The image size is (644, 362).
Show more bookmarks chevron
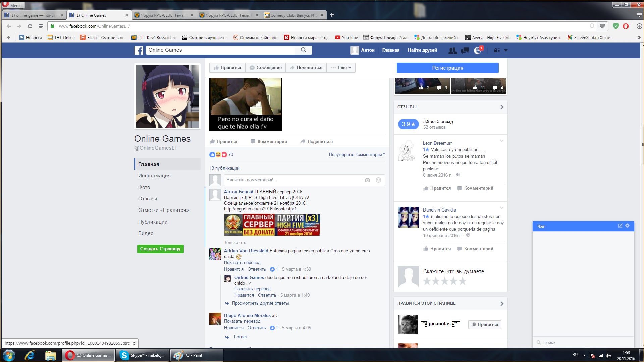639,37
